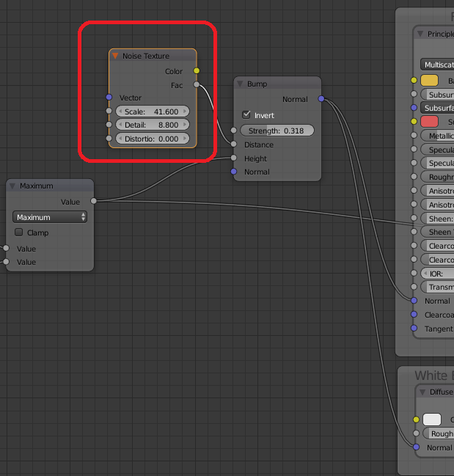
Task: Click the Clearcoat Normal input socket
Action: [414, 314]
